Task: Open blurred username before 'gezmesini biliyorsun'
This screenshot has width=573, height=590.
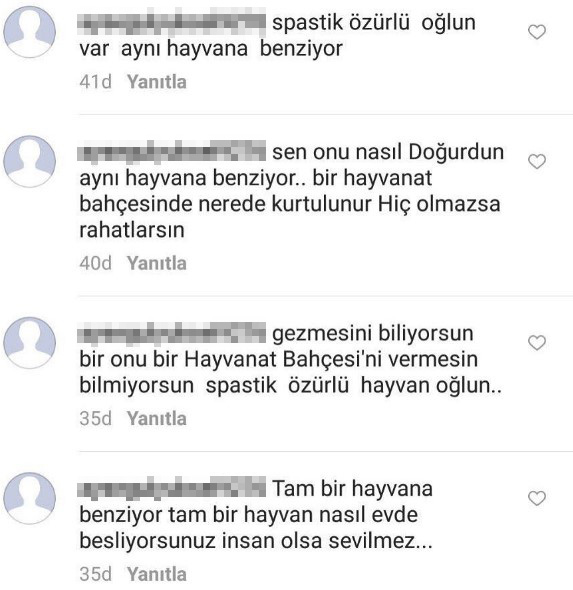Action: [172, 333]
